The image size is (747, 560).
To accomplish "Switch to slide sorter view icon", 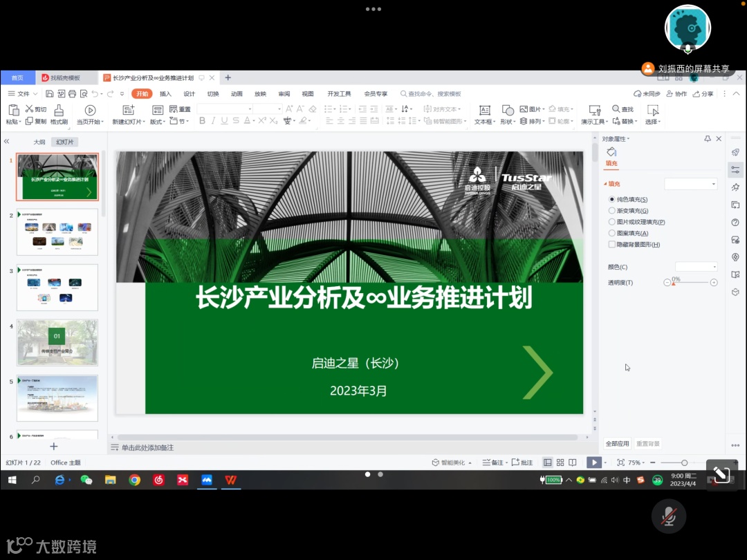I will pyautogui.click(x=560, y=463).
